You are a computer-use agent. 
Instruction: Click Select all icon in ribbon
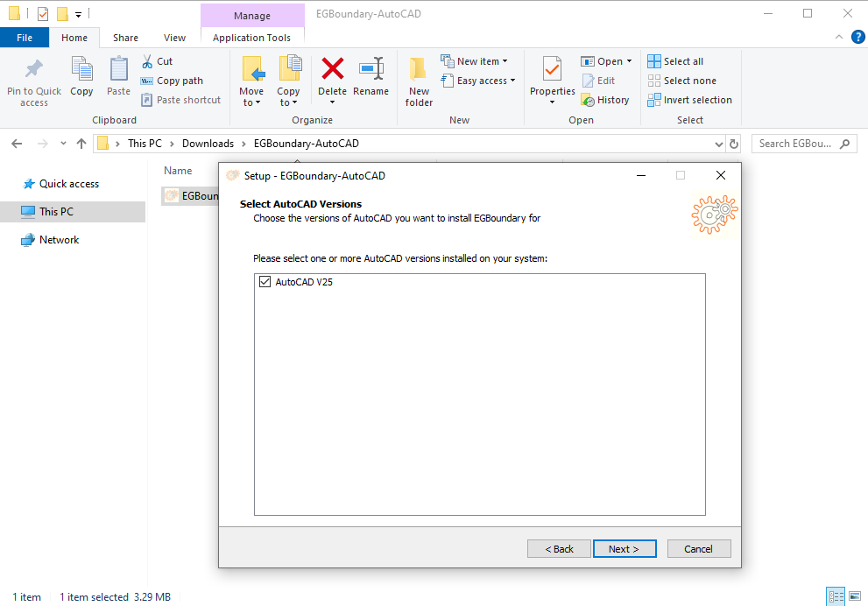(x=653, y=61)
